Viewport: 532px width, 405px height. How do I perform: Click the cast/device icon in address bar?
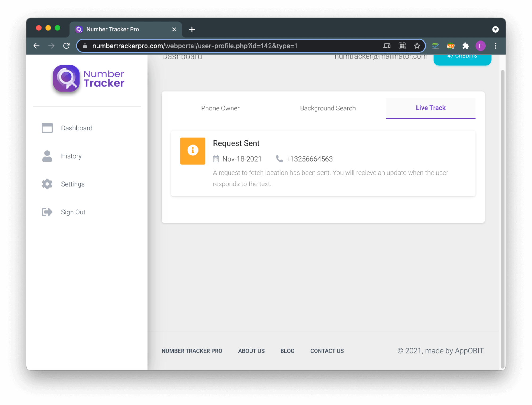[387, 46]
